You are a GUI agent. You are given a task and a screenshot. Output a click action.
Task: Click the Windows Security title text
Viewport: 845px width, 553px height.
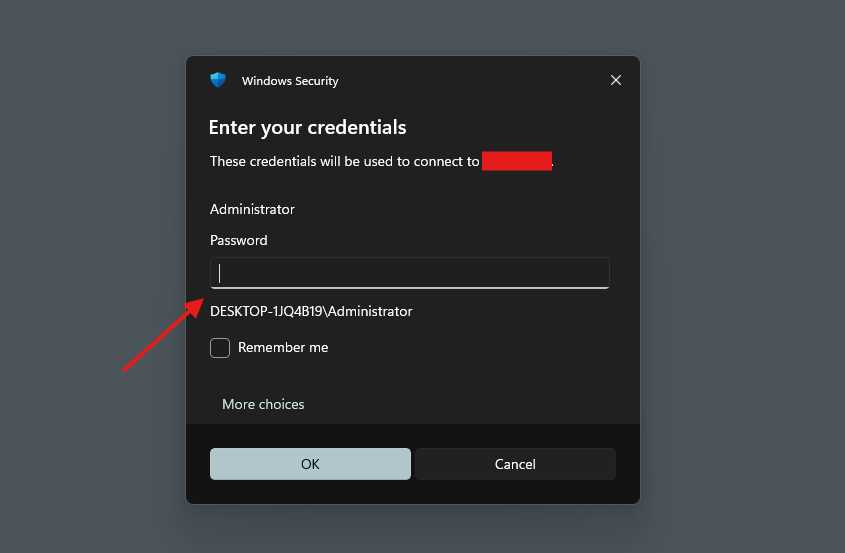pos(290,81)
